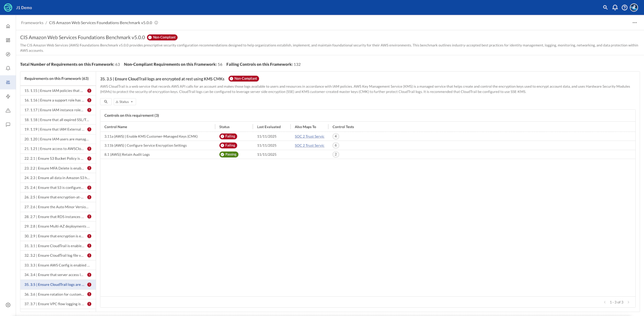Select requirement 18. 1.18 expired SSL/TLS
This screenshot has width=644, height=316.
[58, 119]
